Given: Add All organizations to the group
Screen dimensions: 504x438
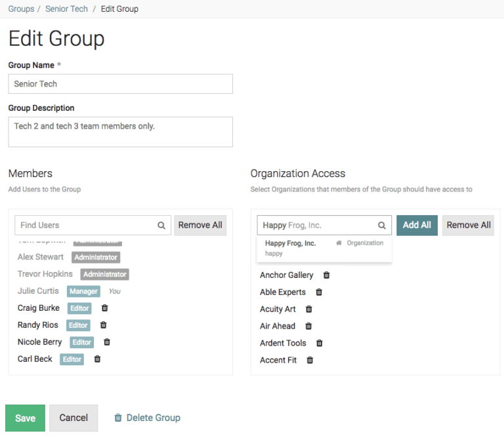Looking at the screenshot, I should point(417,225).
